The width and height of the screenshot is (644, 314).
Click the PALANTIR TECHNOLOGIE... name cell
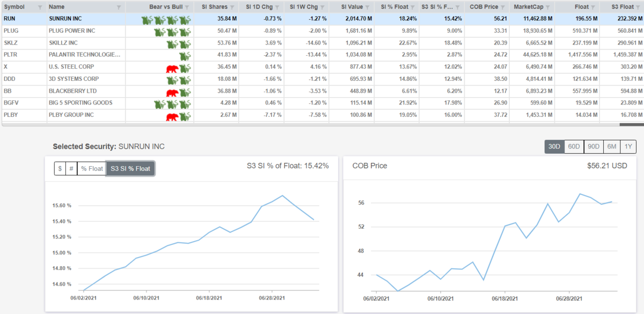click(86, 55)
